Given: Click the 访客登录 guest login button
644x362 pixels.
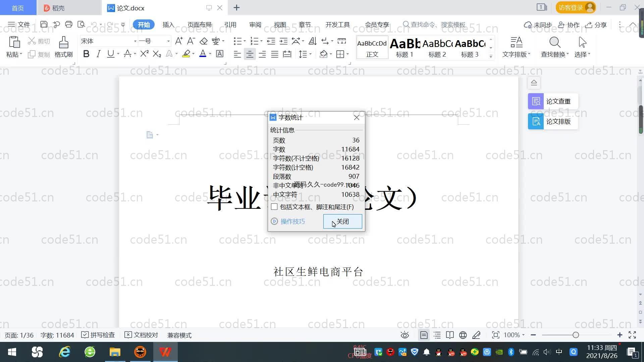Looking at the screenshot, I should tap(576, 7).
